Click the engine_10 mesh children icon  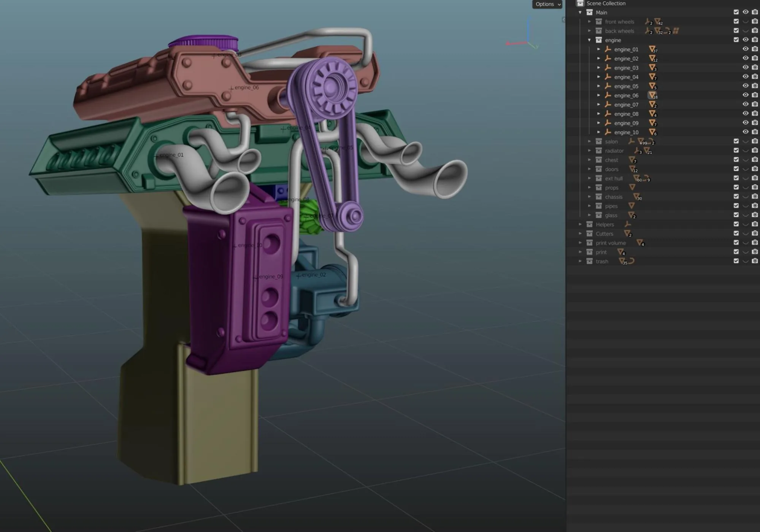click(652, 132)
